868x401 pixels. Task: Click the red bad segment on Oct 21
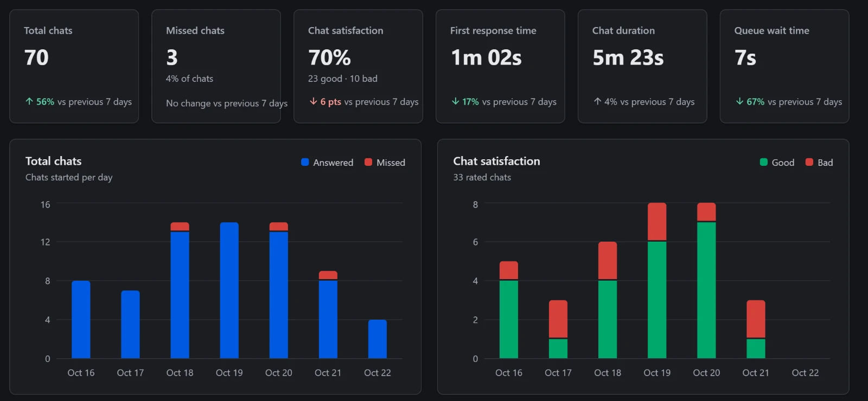(x=756, y=319)
